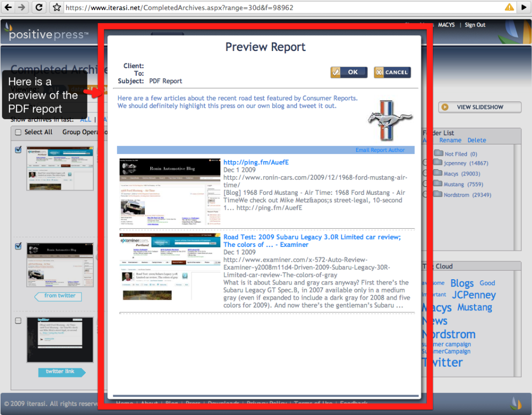Select the jcpenney folder icon

pos(438,162)
